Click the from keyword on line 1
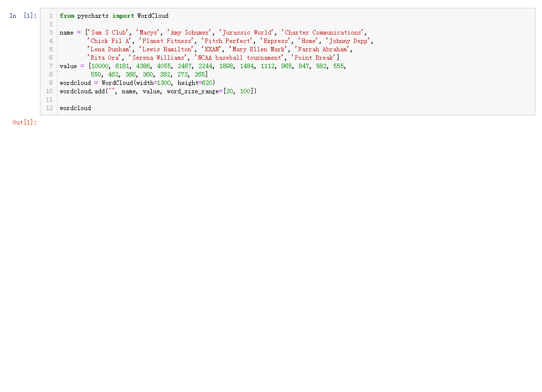The image size is (542, 392). 67,15
